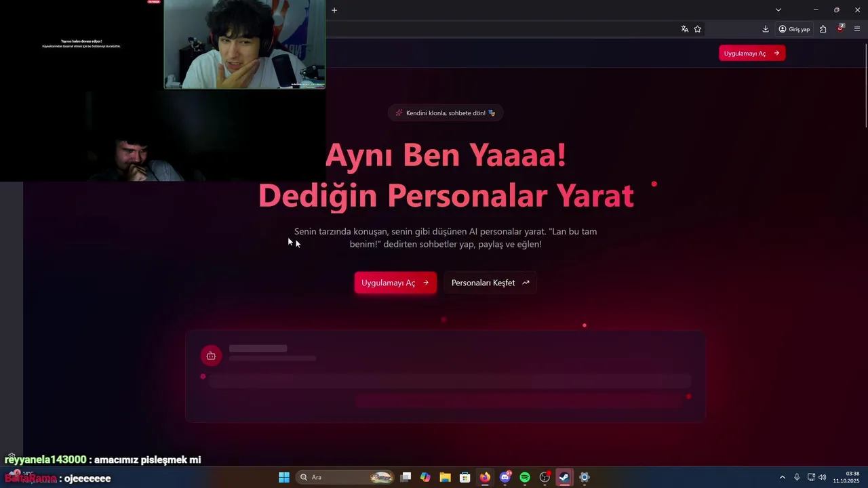Open Discord from the taskbar

(x=505, y=477)
